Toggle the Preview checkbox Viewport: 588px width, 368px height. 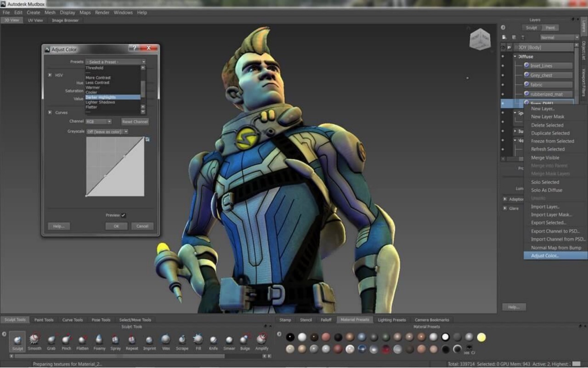click(x=123, y=215)
